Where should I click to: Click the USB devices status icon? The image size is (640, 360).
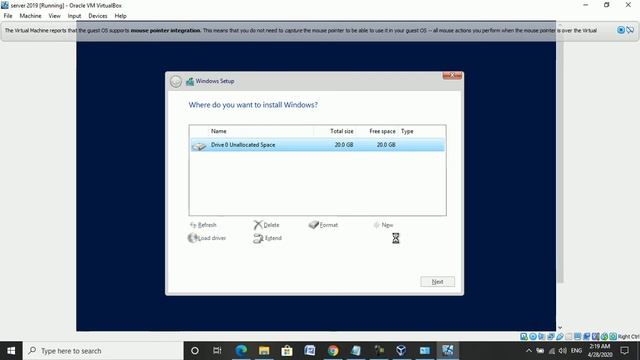pos(560,336)
